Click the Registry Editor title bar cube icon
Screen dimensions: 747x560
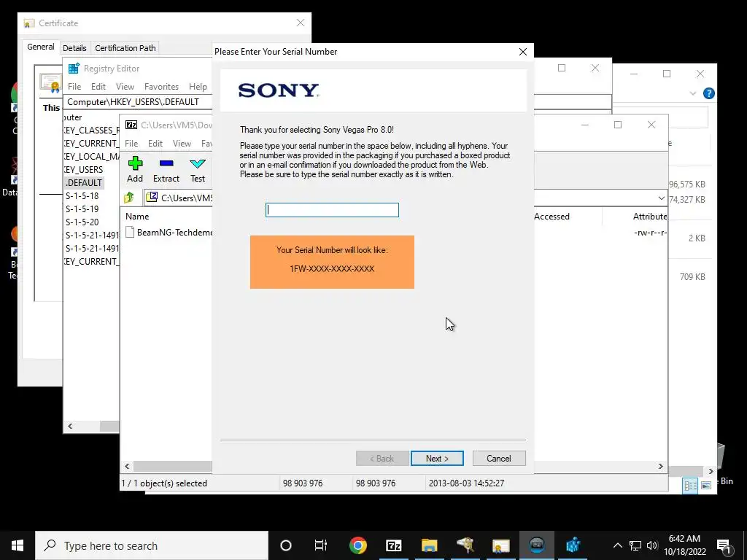pos(74,68)
